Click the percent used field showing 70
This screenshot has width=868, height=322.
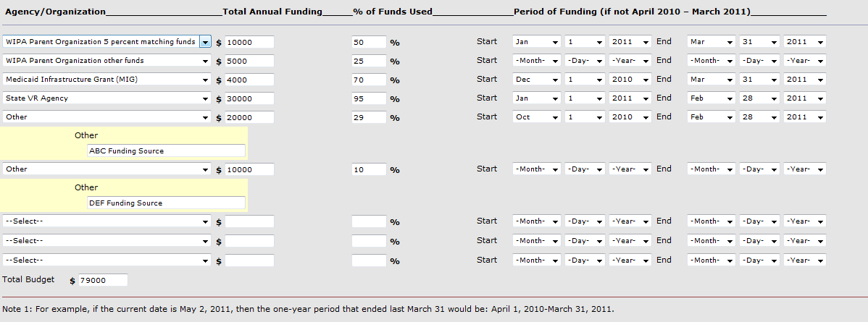coord(368,80)
